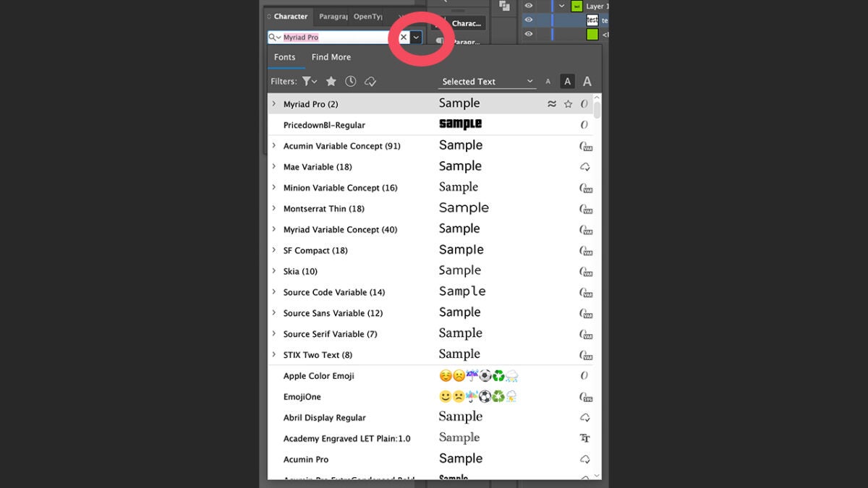Select large sample text size
The height and width of the screenshot is (488, 868).
(x=587, y=82)
